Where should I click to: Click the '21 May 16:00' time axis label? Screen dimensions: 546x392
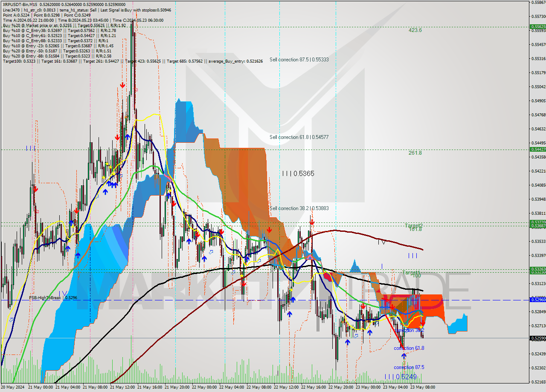click(150, 387)
